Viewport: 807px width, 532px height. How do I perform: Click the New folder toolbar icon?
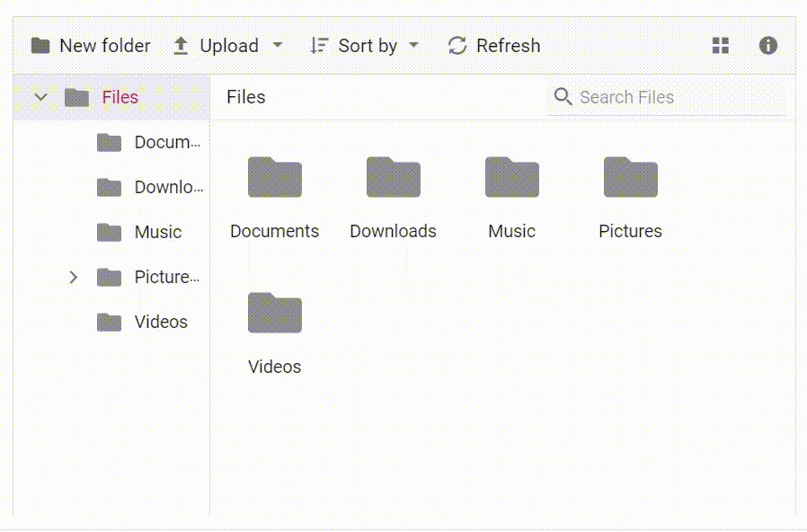tap(40, 46)
